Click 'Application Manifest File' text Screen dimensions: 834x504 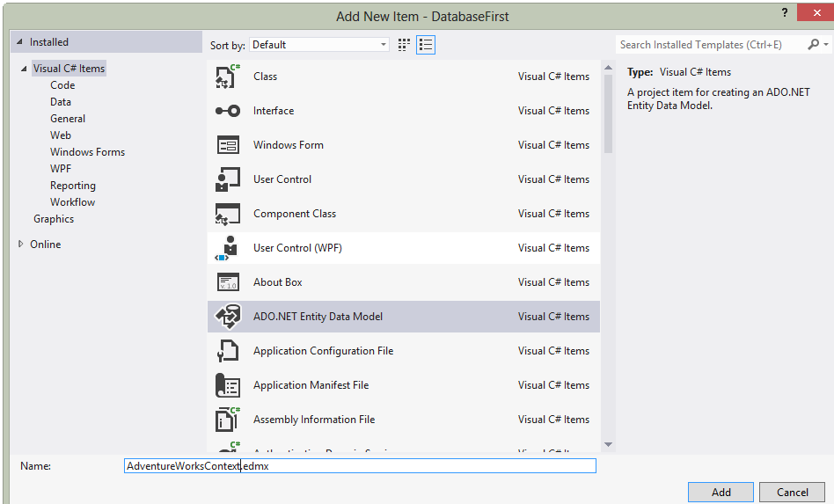(x=311, y=385)
